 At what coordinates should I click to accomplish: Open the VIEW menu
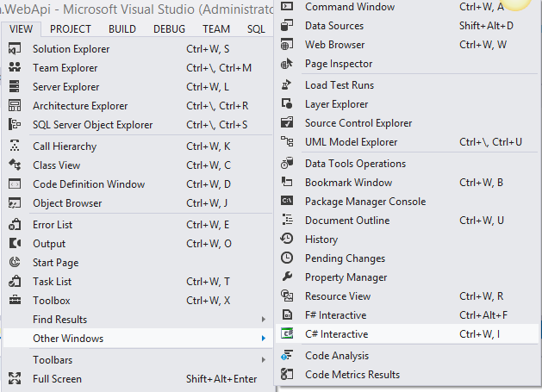pyautogui.click(x=21, y=29)
